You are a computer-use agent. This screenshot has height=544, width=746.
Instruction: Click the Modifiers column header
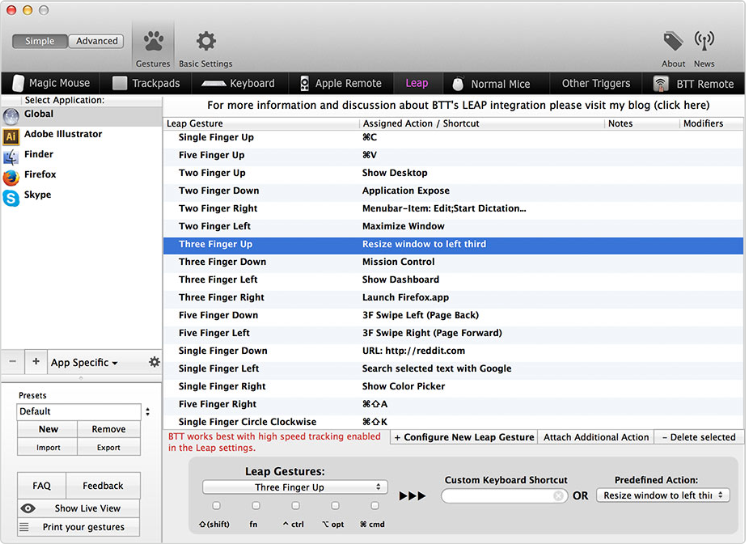pos(711,123)
